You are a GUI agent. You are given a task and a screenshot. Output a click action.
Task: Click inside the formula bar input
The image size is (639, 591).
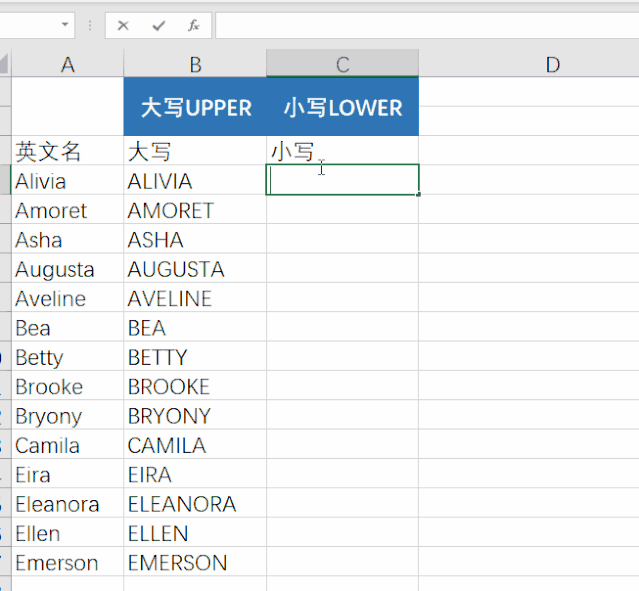427,26
